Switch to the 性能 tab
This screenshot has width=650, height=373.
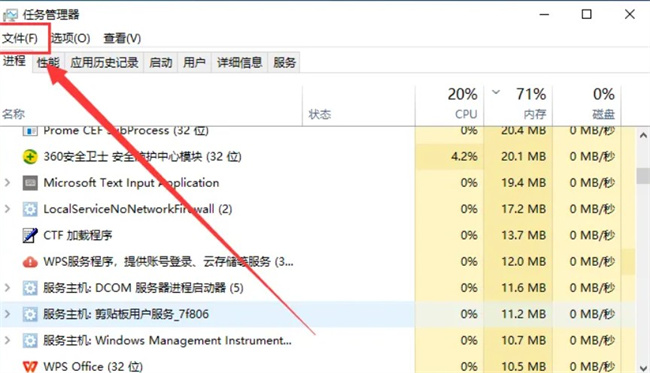point(48,63)
